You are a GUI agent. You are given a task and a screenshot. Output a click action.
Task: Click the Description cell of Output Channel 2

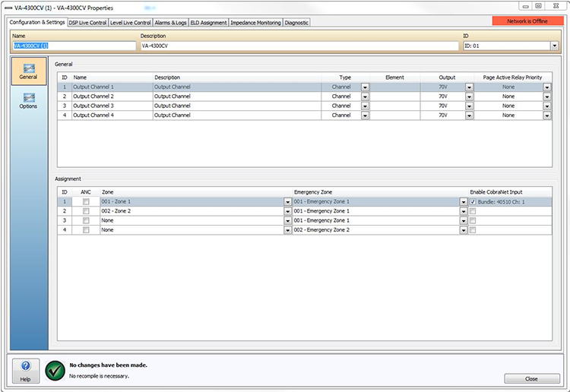pos(236,96)
